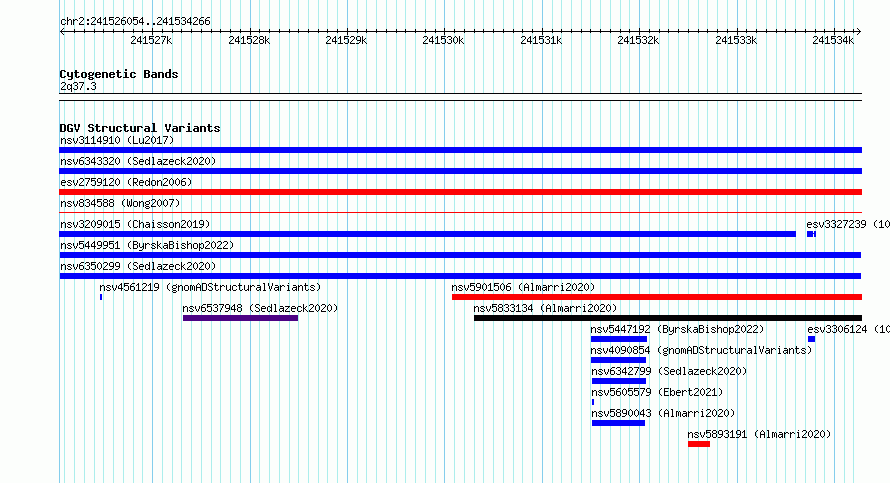Open nsv5901506 (Almarri2020) variant label
The image size is (890, 483).
coord(523,287)
